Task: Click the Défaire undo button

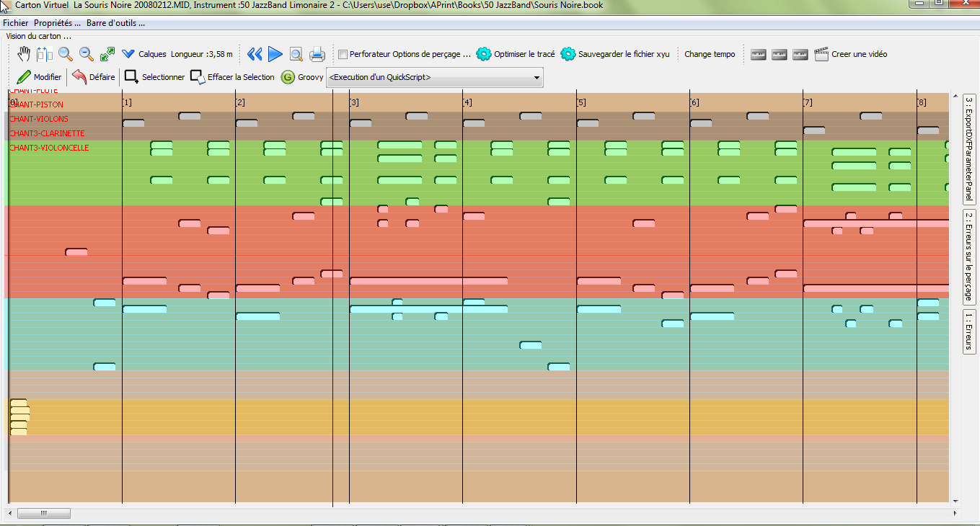Action: [94, 77]
